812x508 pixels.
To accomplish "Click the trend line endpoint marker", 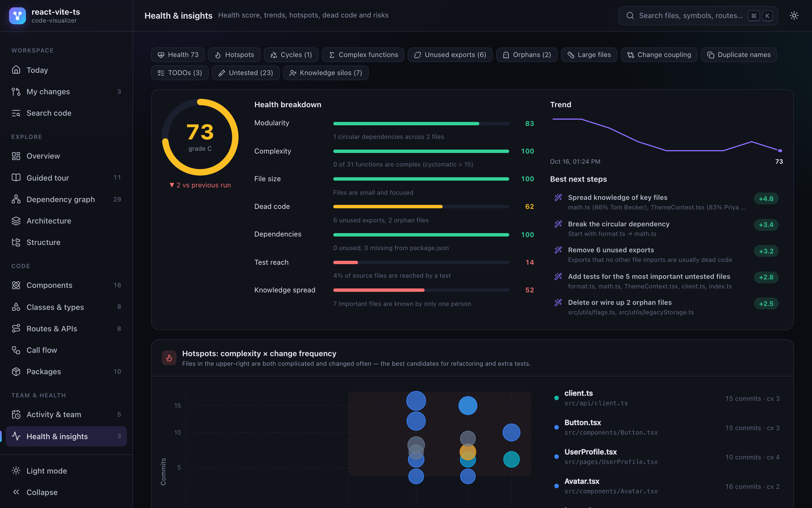I will 780,150.
